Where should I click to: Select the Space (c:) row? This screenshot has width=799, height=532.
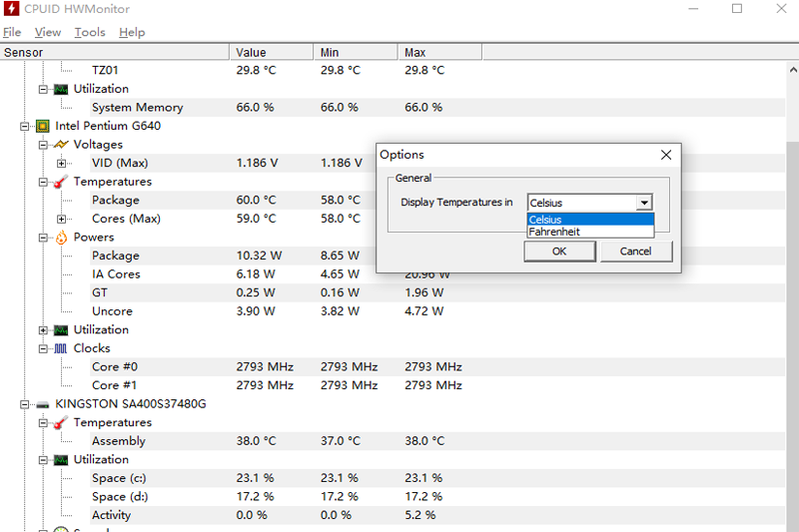(x=436, y=478)
